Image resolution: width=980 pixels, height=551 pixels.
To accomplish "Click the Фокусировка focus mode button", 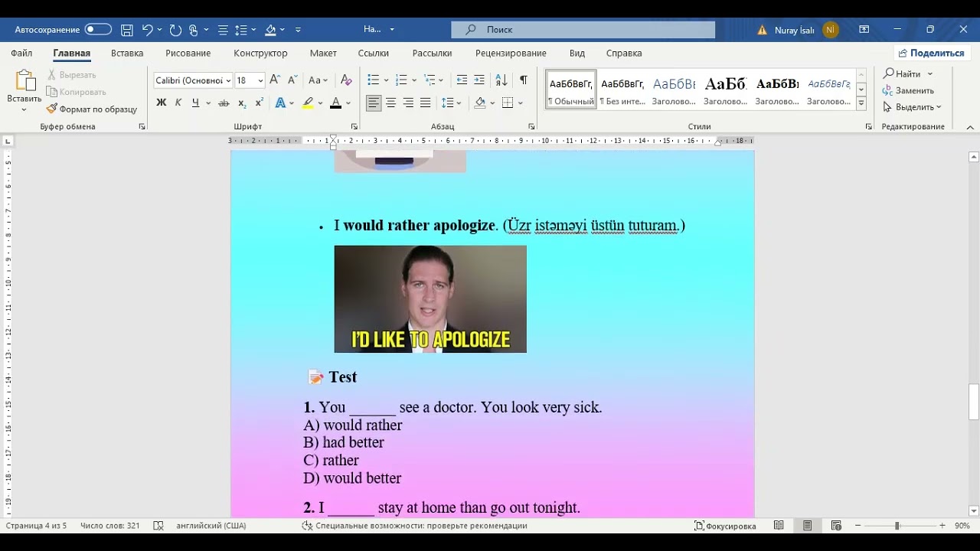I will point(725,526).
